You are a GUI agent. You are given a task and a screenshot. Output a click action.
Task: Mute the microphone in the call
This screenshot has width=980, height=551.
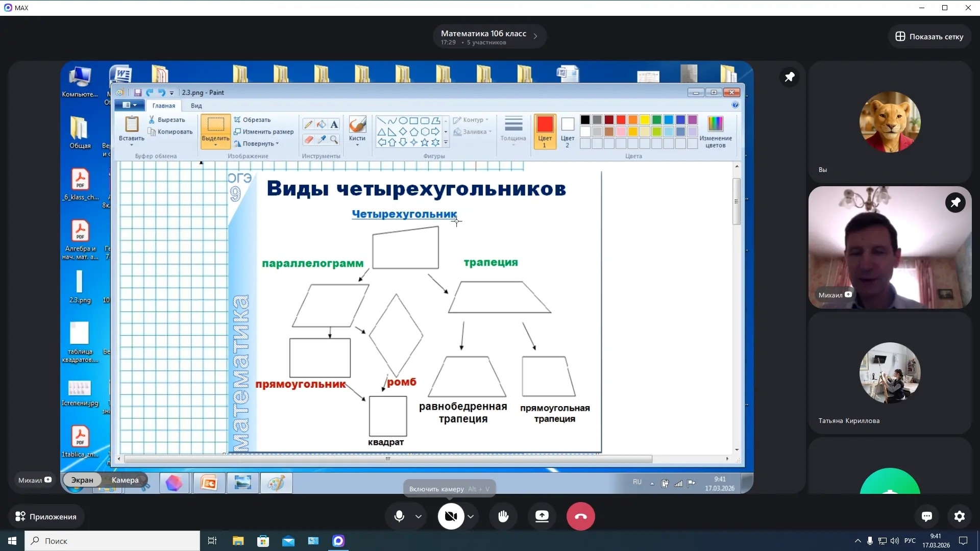coord(399,516)
